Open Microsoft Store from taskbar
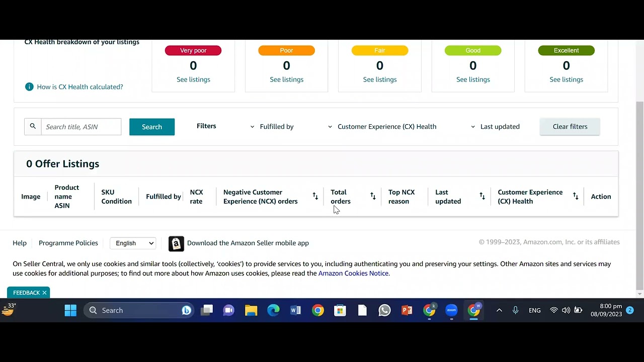Viewport: 644px width, 362px height. [340, 310]
